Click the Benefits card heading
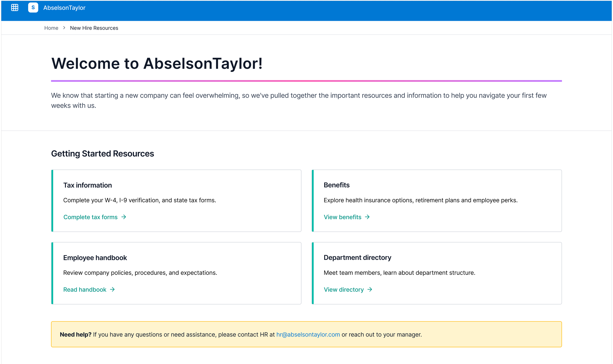 point(336,185)
